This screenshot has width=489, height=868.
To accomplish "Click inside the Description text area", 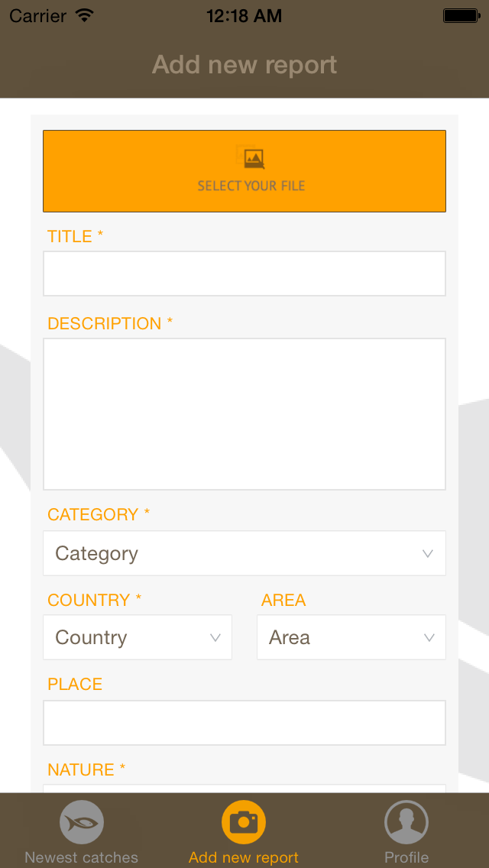I will click(244, 414).
